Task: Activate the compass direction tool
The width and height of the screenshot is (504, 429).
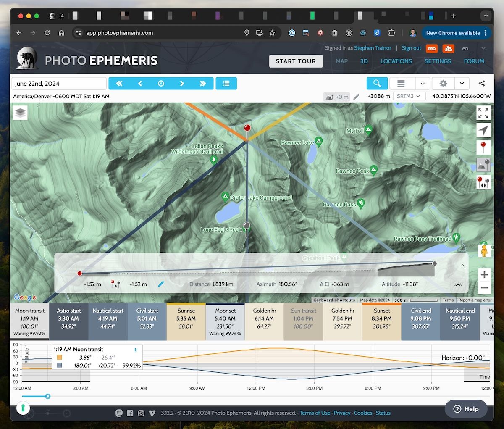Action: [483, 130]
